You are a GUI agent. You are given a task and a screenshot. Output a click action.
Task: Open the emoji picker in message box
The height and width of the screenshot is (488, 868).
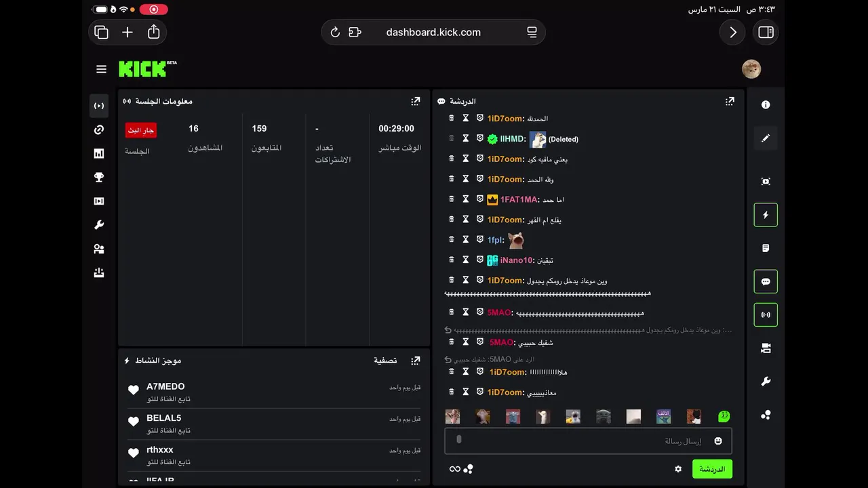click(718, 441)
